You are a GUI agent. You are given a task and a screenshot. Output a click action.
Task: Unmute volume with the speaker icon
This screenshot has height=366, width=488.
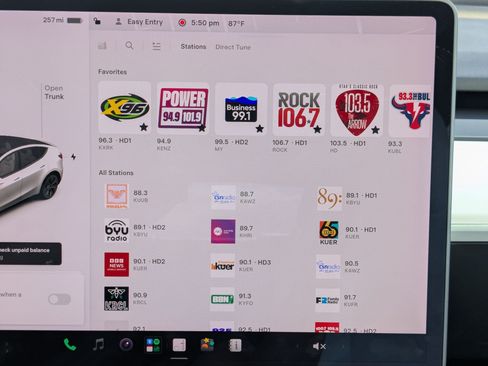click(x=319, y=347)
